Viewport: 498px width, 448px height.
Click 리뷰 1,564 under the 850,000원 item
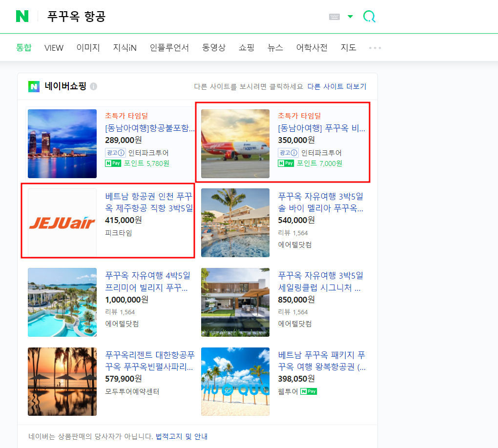point(293,312)
